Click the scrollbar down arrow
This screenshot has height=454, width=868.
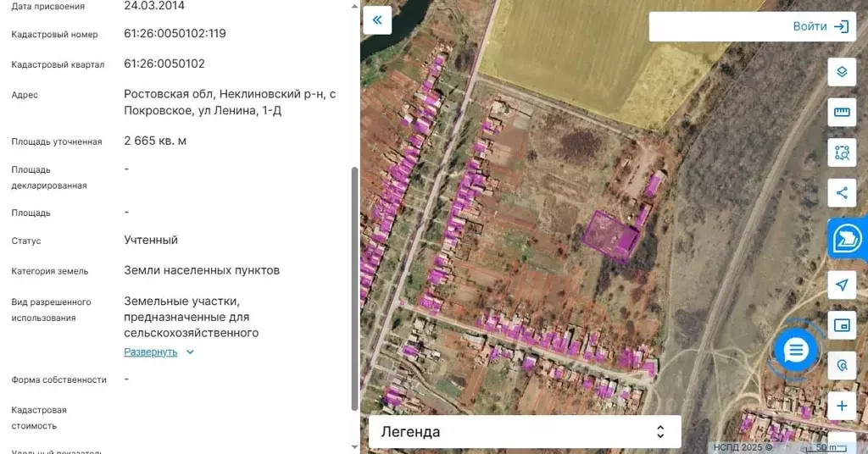355,447
